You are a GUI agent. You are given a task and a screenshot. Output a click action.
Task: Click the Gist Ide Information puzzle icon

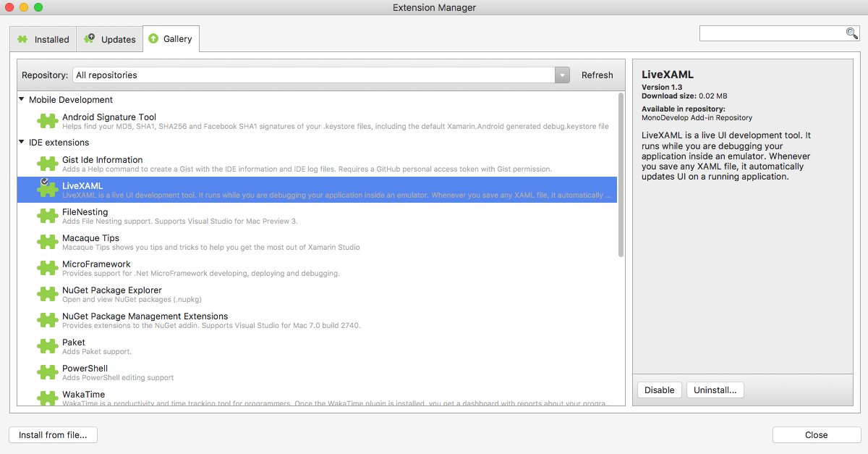(48, 164)
